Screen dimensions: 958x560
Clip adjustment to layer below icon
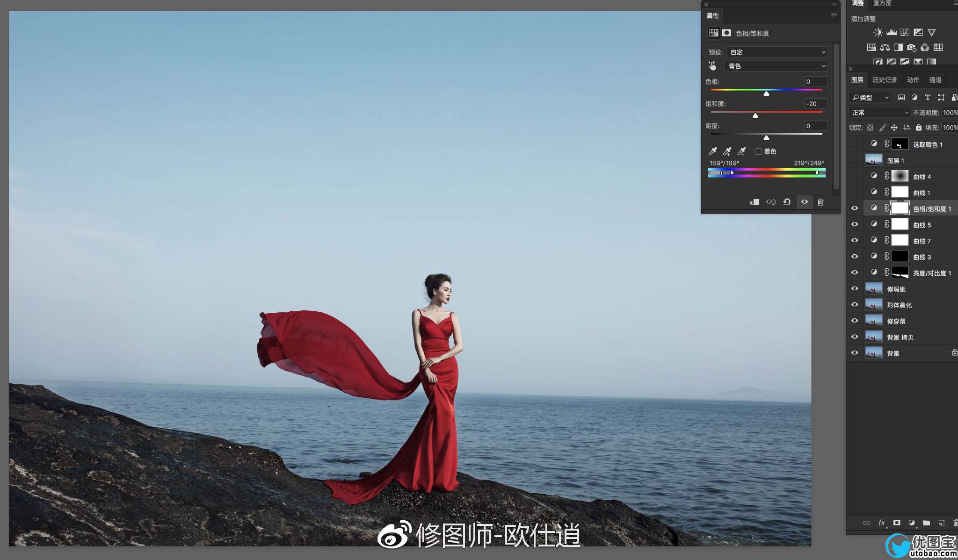754,202
